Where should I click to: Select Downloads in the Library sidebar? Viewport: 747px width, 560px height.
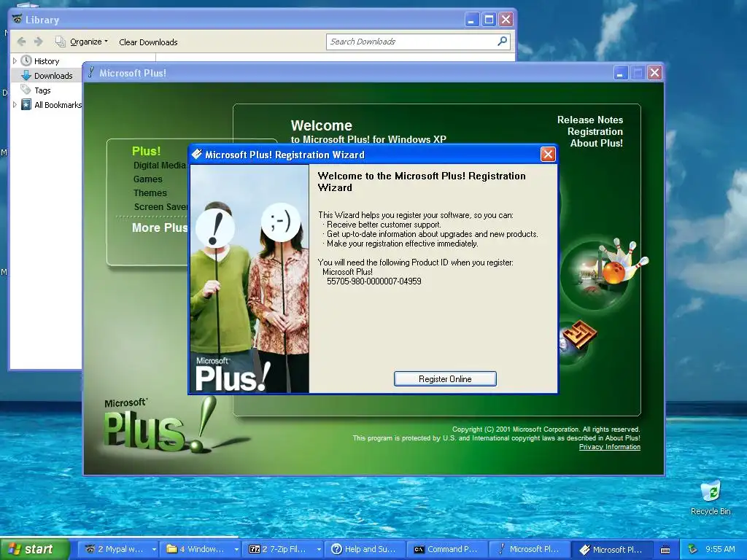click(x=53, y=76)
